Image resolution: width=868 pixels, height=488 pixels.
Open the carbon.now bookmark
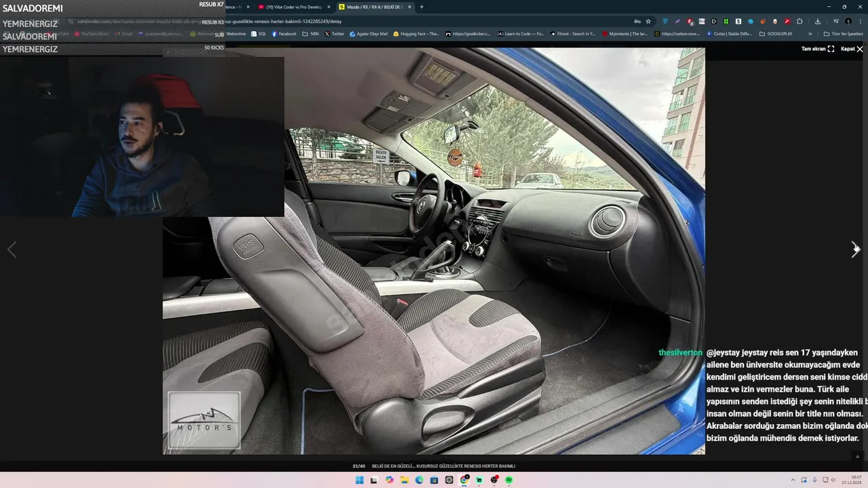pos(677,34)
